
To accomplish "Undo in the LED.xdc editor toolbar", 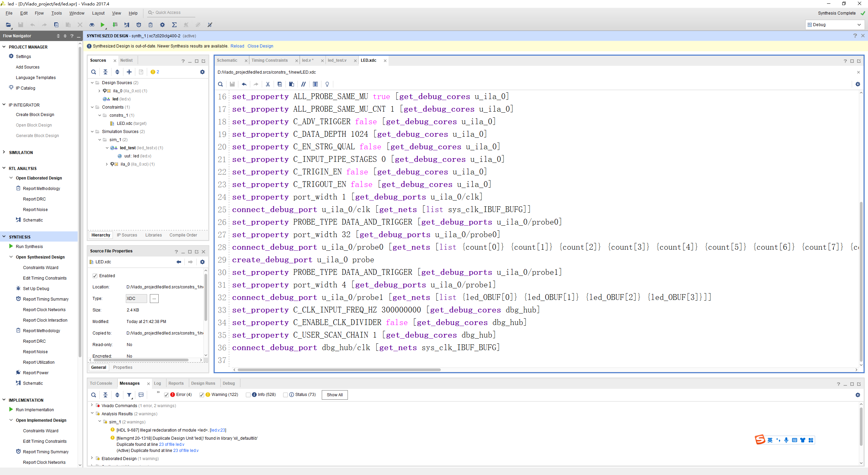I will (244, 84).
